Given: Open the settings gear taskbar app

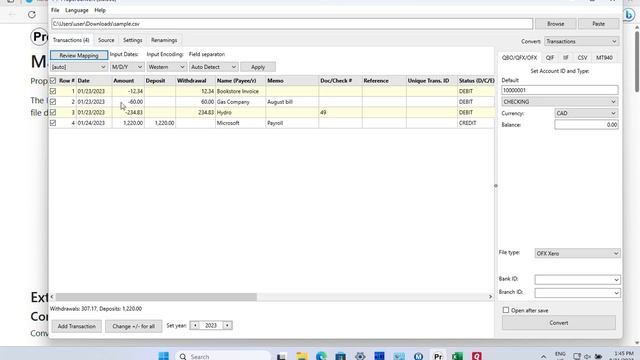Looking at the screenshot, I should 360,356.
